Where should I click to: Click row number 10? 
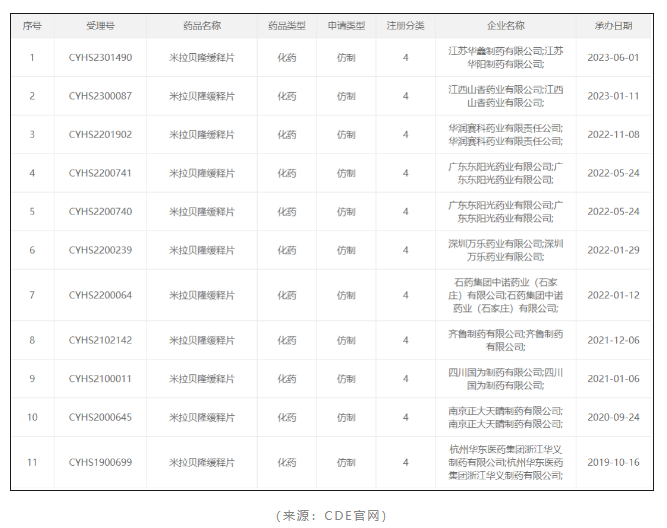[32, 417]
